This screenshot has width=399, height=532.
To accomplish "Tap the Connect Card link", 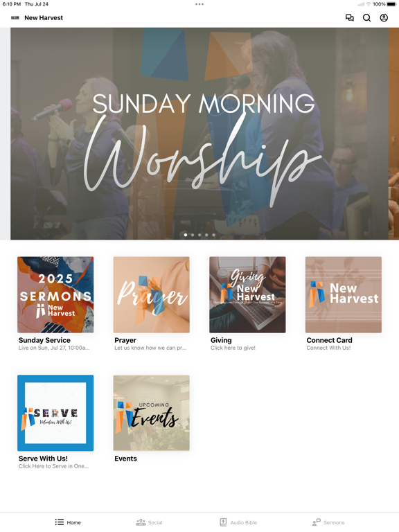I will pos(329,340).
